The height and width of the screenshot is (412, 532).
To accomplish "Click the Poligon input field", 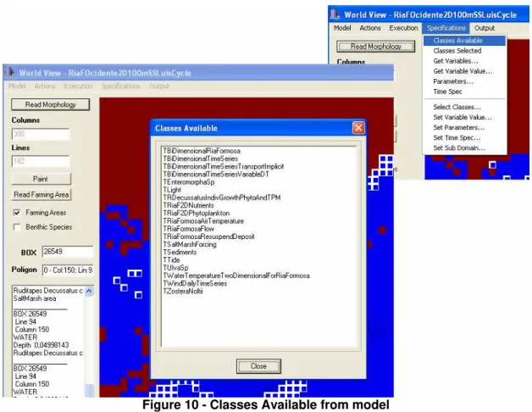I will 68,270.
